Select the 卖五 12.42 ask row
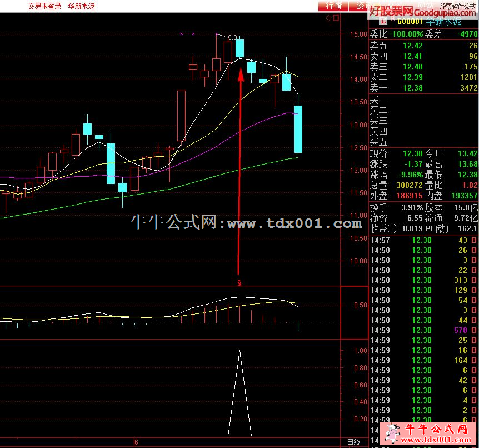Image resolution: width=479 pixels, height=448 pixels. pos(423,46)
